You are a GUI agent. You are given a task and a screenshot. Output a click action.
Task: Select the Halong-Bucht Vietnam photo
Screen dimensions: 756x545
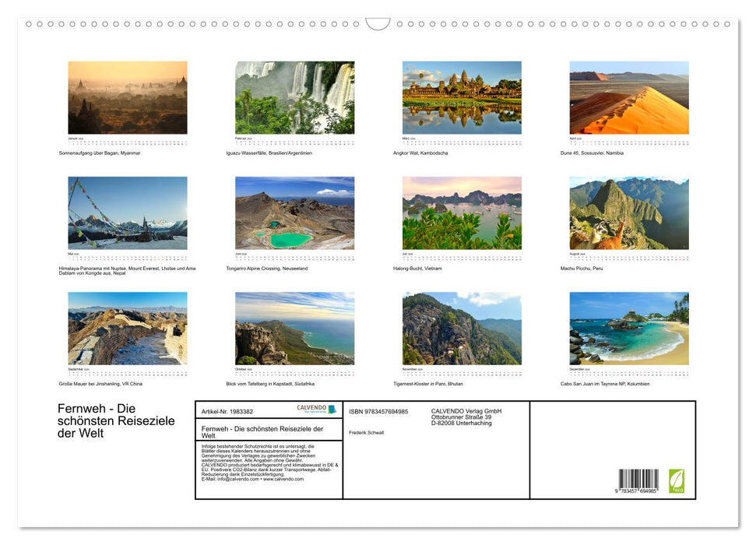click(462, 213)
